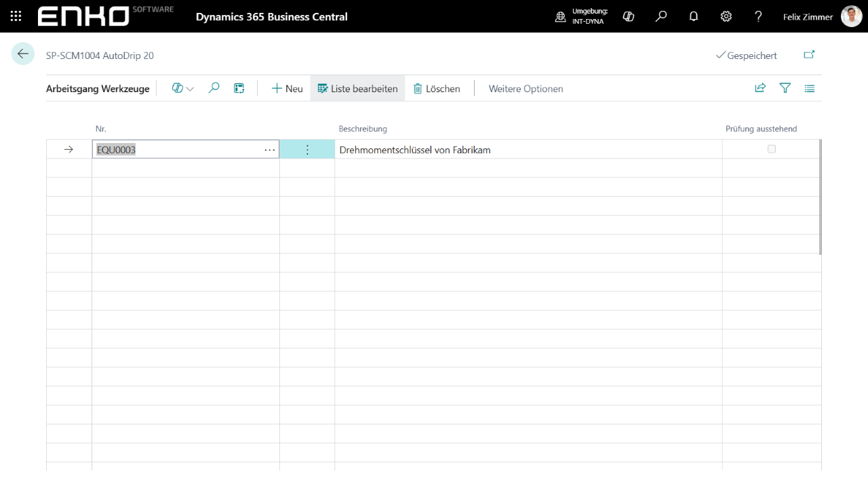
Task: Open the help question mark
Action: click(x=758, y=16)
